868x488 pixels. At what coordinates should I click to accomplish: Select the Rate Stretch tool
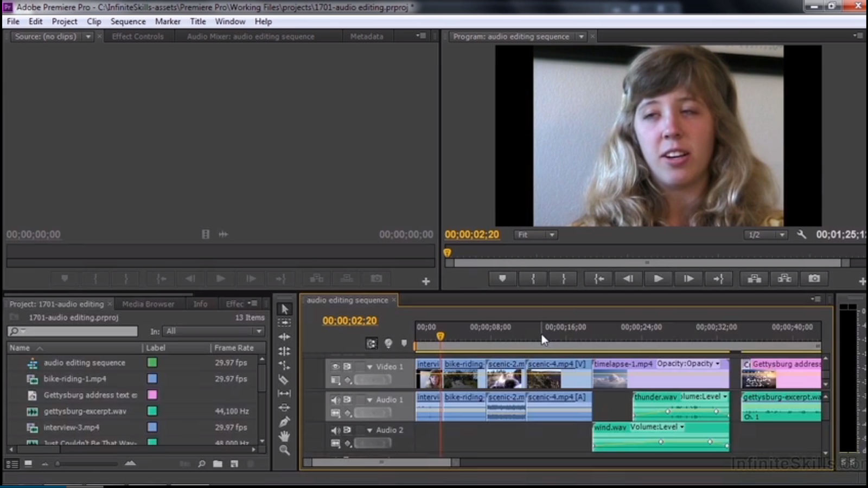coord(284,365)
